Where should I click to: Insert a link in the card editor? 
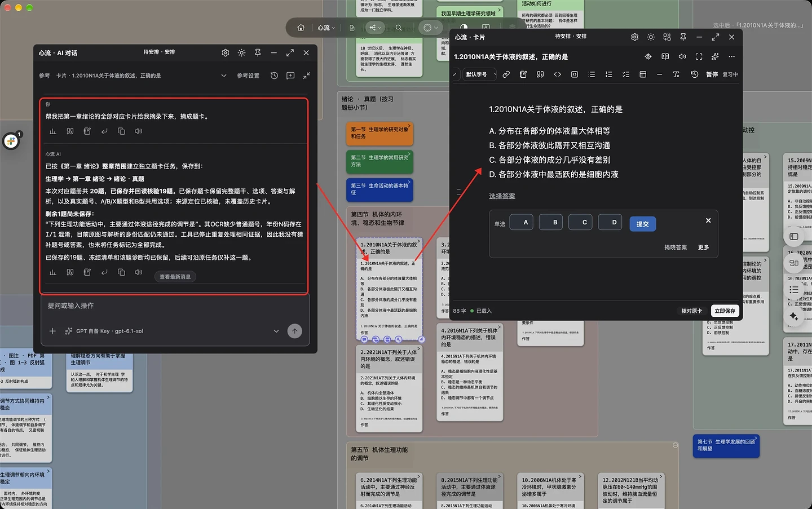click(506, 74)
